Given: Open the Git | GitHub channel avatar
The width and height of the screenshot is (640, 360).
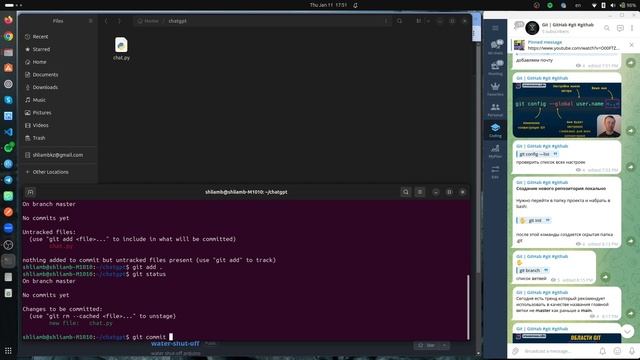Looking at the screenshot, I should tap(532, 28).
